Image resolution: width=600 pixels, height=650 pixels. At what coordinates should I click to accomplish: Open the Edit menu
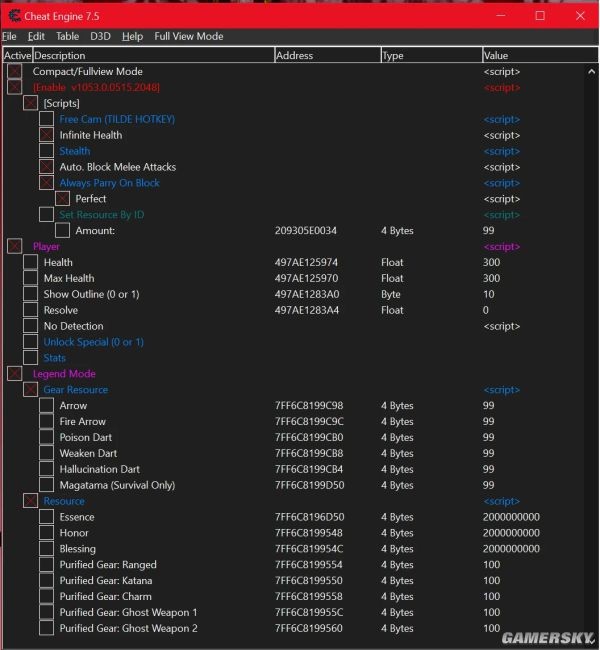pyautogui.click(x=36, y=36)
